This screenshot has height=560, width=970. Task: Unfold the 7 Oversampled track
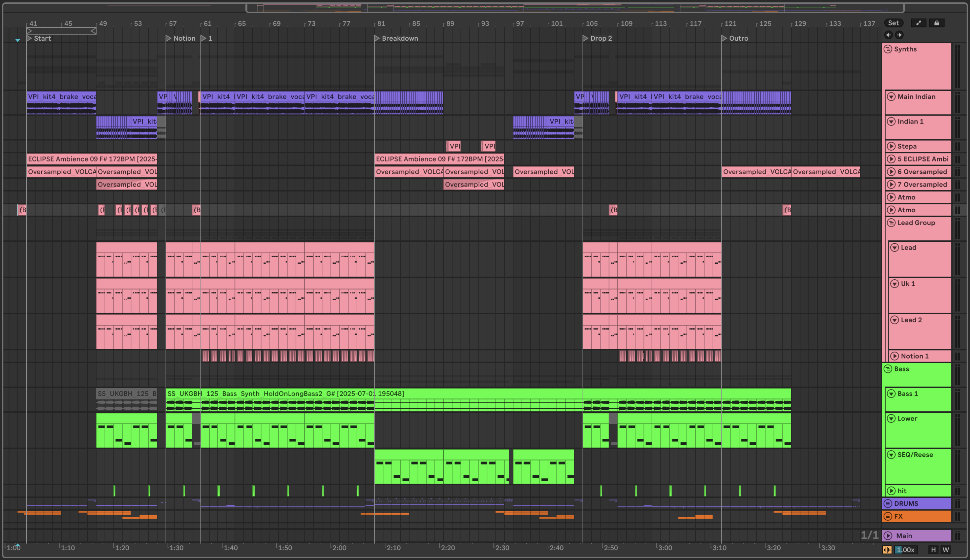891,184
